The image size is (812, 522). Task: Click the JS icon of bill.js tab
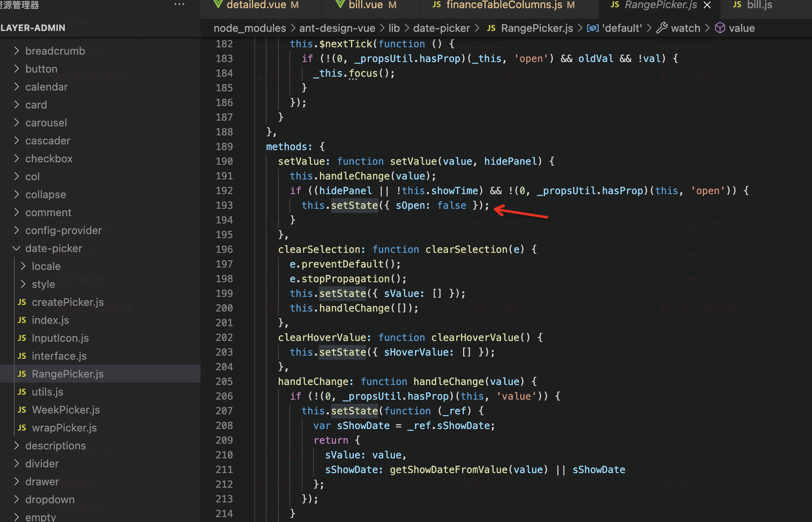(737, 5)
